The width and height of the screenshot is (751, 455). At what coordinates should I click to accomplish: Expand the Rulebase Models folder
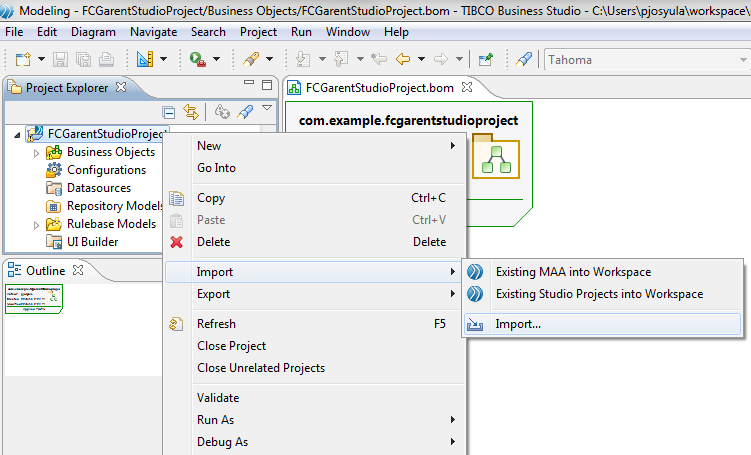tap(36, 225)
